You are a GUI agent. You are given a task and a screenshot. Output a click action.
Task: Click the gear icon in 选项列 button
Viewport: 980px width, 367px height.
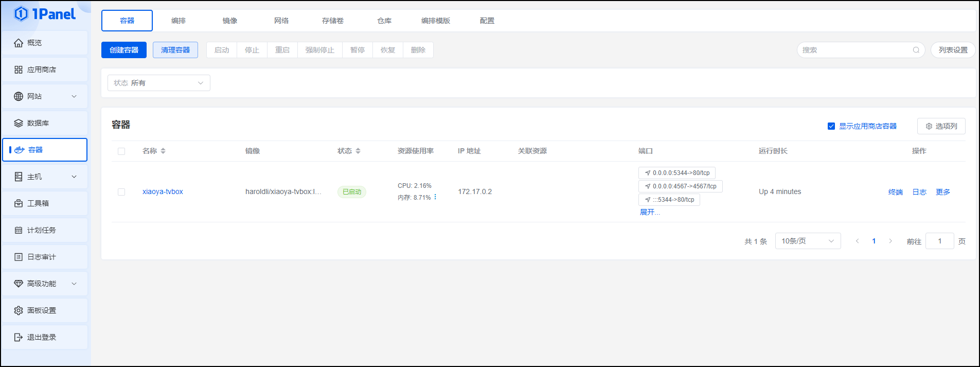click(x=929, y=126)
